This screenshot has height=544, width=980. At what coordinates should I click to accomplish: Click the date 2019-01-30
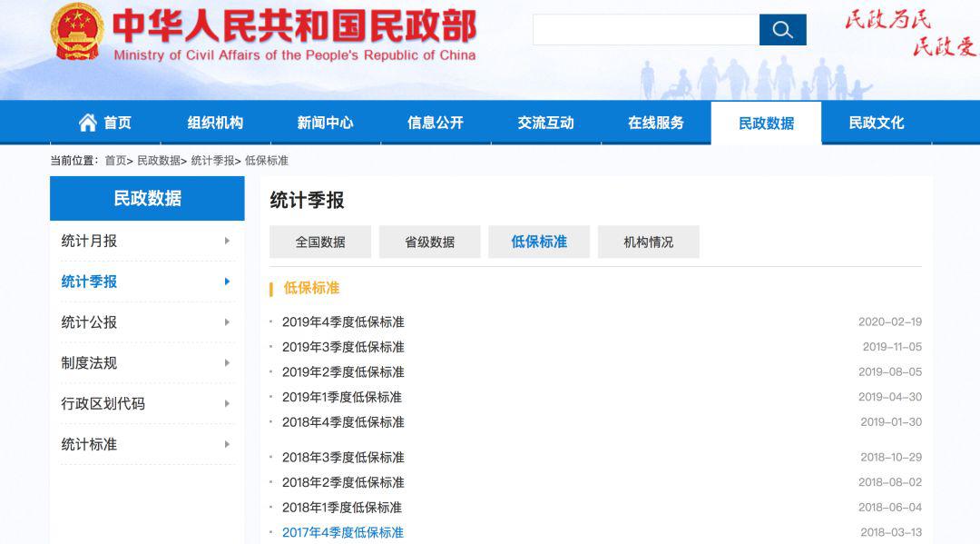click(x=891, y=422)
